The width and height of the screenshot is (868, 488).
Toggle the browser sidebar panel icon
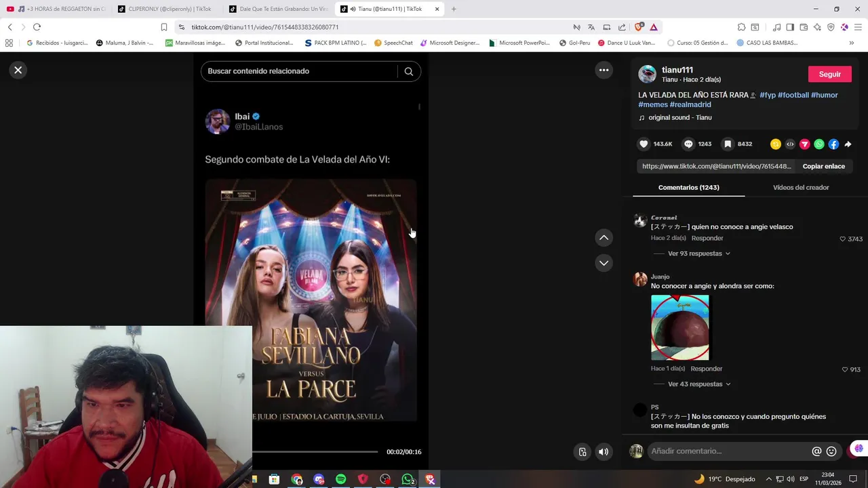(x=790, y=27)
